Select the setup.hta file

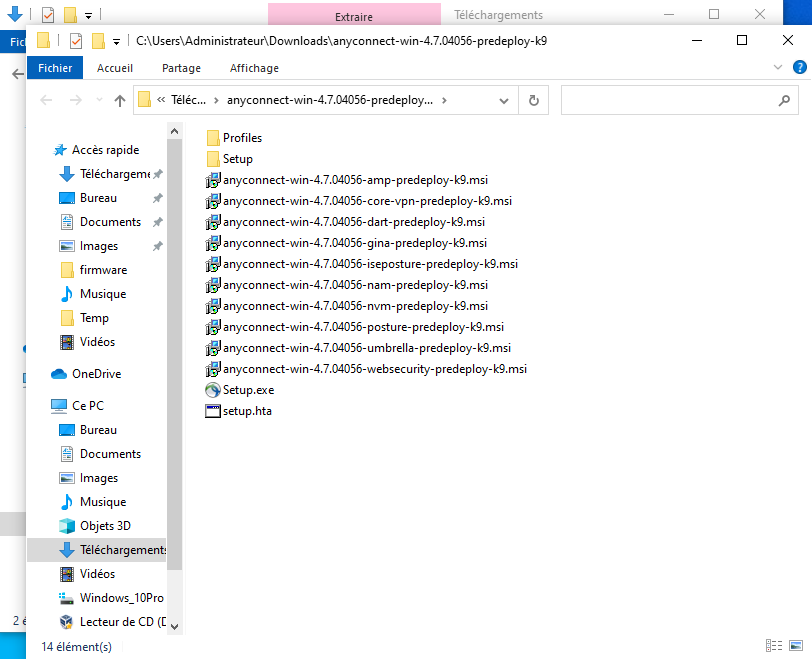pyautogui.click(x=247, y=411)
